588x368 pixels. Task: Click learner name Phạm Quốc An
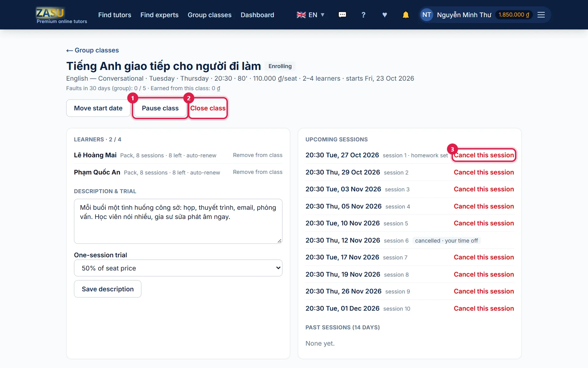pyautogui.click(x=97, y=172)
